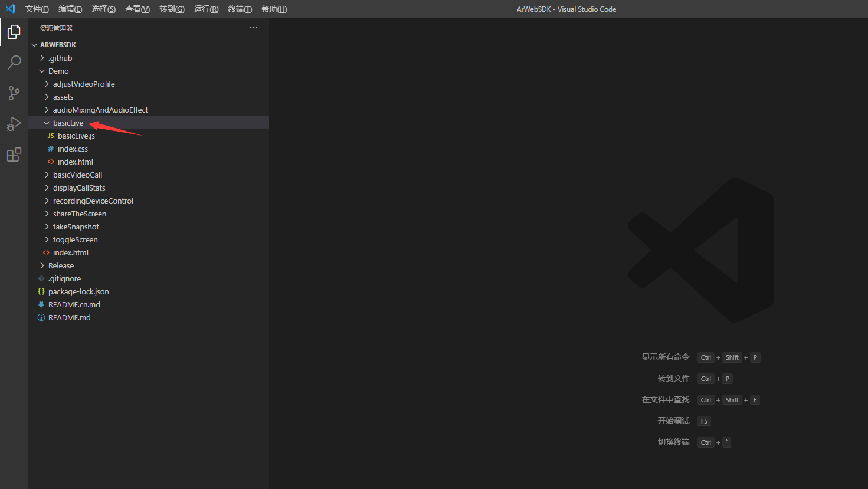Open the Source Control view
868x489 pixels.
(x=14, y=93)
